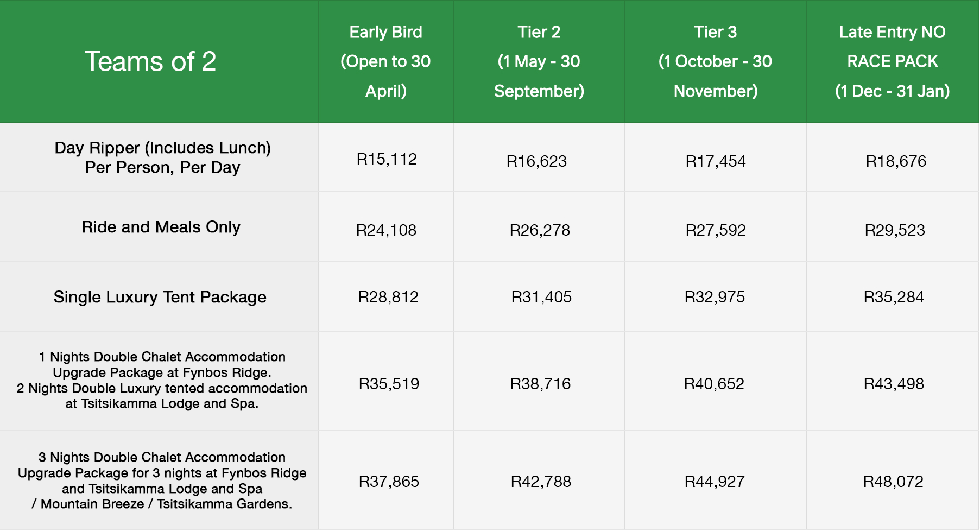The height and width of the screenshot is (531, 980).
Task: Click the Tier 3 column header
Action: pyautogui.click(x=715, y=61)
